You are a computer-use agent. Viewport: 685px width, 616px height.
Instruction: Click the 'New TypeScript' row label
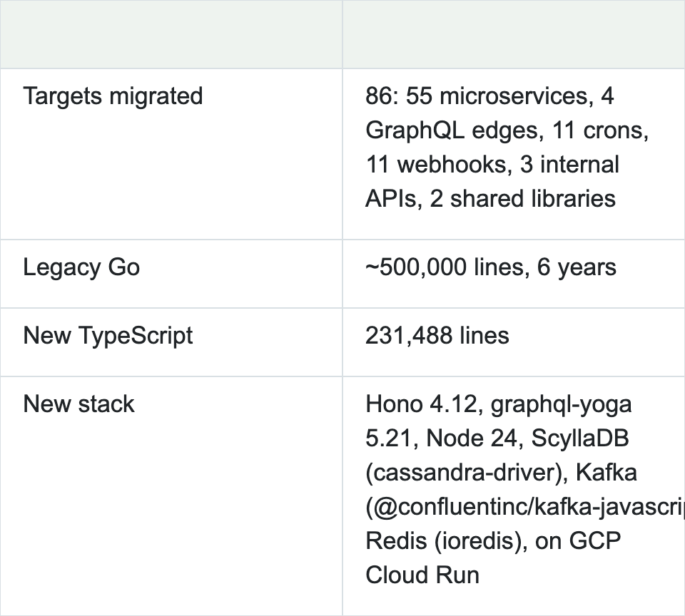tap(108, 336)
